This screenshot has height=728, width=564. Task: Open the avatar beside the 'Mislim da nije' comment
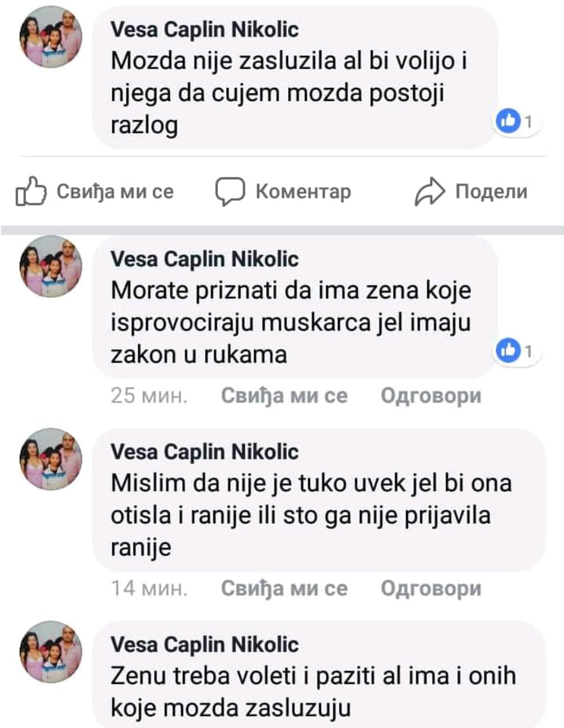51,459
